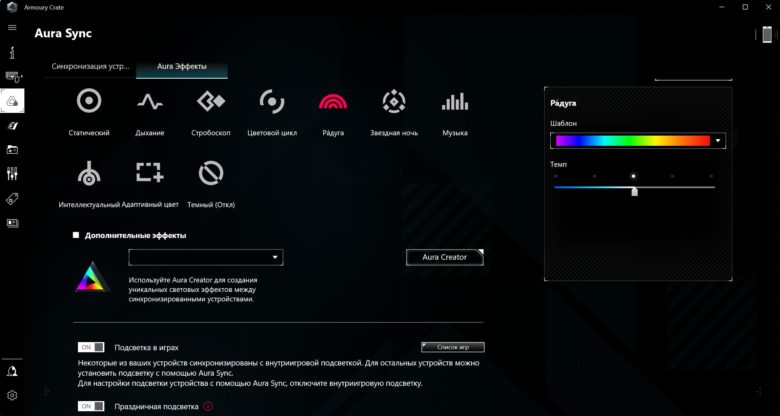The height and width of the screenshot is (416, 780).
Task: Set Темп to the last fastest dot
Action: coord(711,176)
